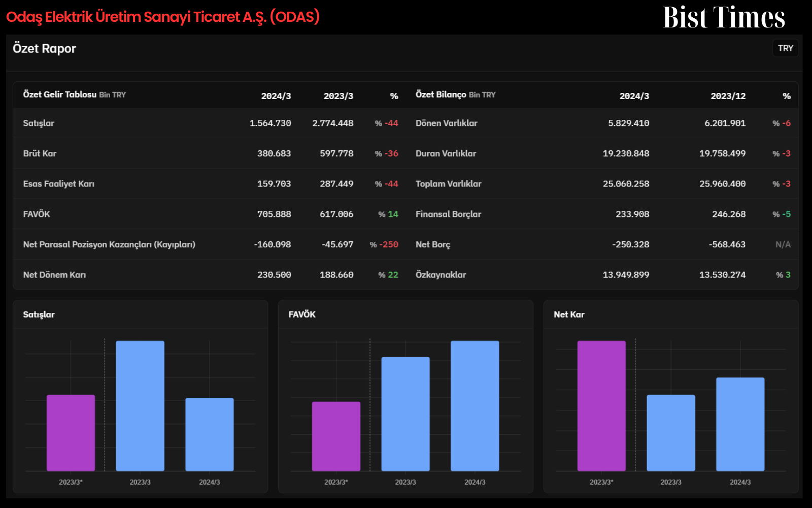The height and width of the screenshot is (508, 812).
Task: Click the 2023/12 column header
Action: 728,96
